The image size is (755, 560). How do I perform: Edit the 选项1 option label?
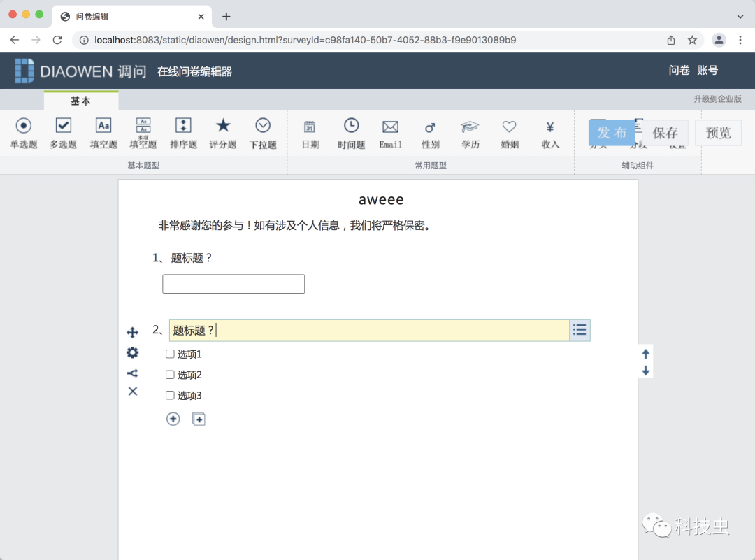(189, 354)
